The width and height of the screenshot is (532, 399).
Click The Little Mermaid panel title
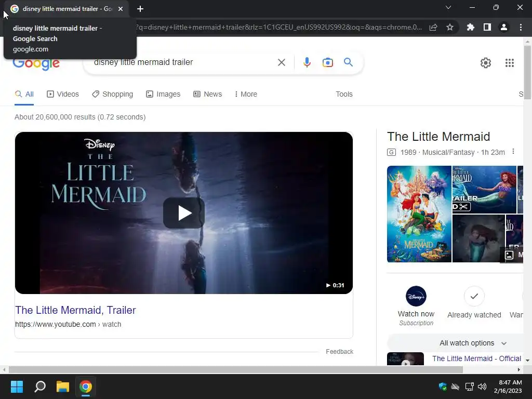pos(438,137)
